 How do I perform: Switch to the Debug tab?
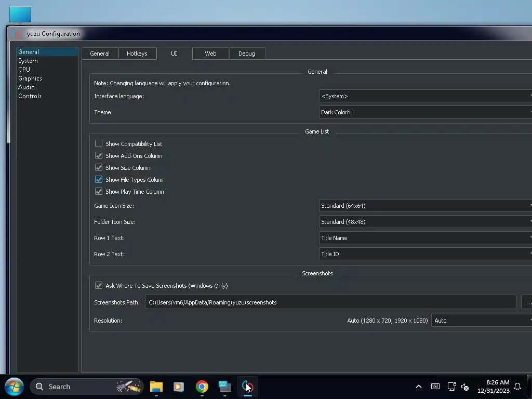[x=247, y=54]
